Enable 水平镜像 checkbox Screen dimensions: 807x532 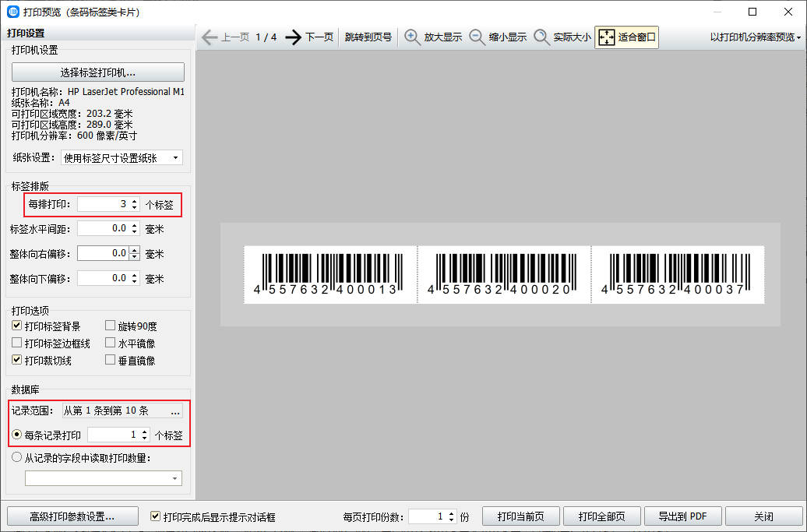click(110, 343)
